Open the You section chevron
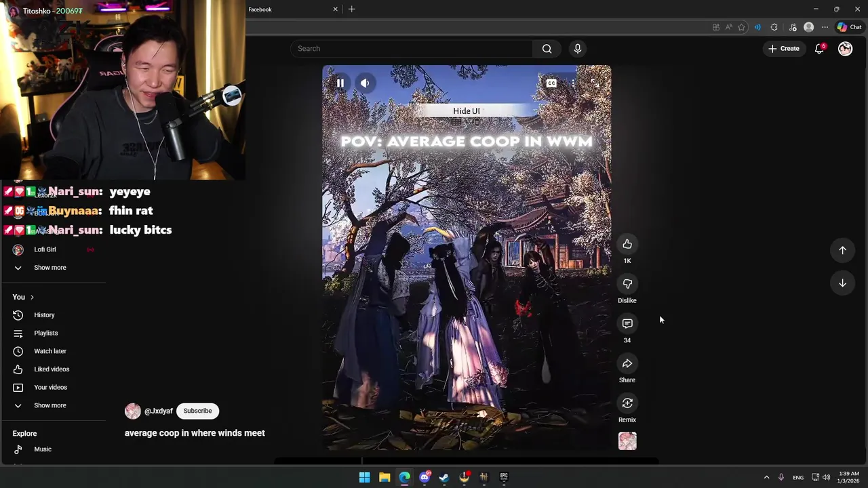This screenshot has height=488, width=868. coord(31,297)
